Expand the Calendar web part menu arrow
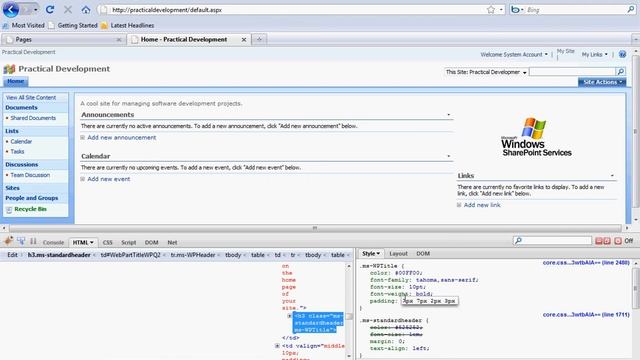This screenshot has width=640, height=360. tap(449, 156)
